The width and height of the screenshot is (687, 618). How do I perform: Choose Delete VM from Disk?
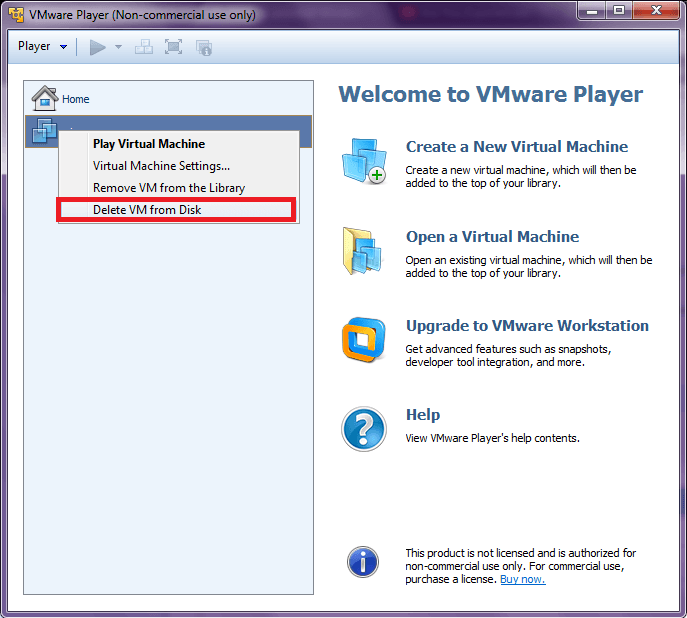pos(177,210)
